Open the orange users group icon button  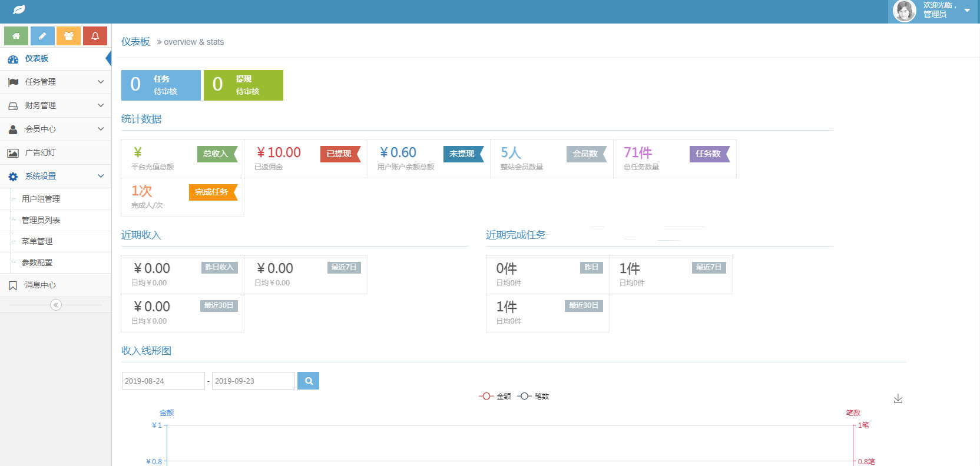69,36
